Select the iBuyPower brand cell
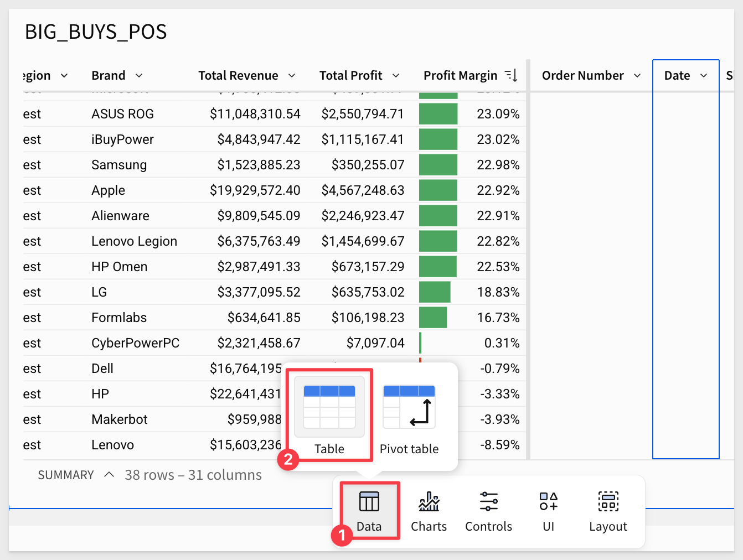Viewport: 743px width, 560px height. pos(122,139)
